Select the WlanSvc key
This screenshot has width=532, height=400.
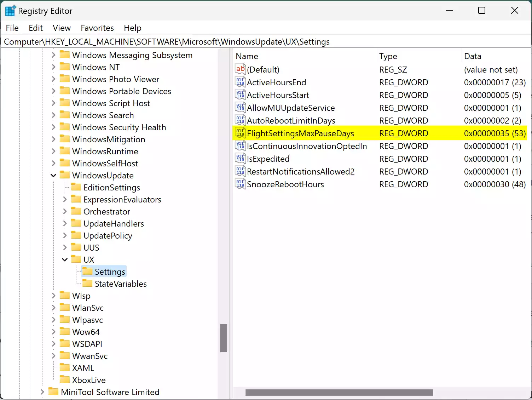(x=88, y=308)
